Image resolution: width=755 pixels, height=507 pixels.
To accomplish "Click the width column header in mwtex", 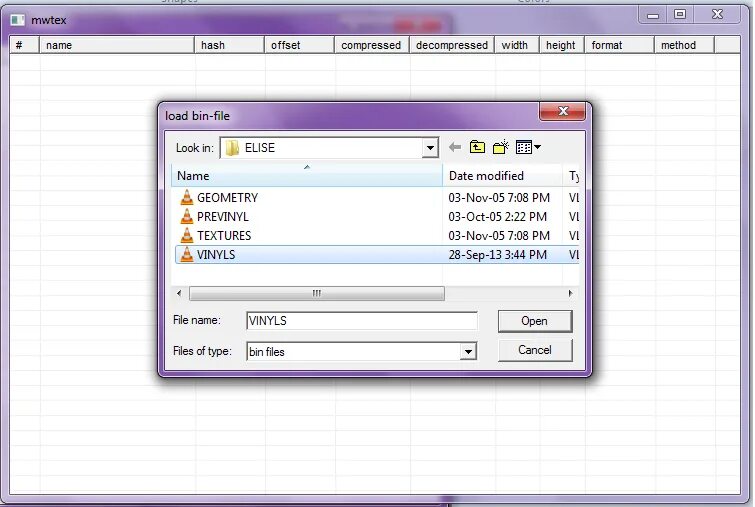I will (x=517, y=45).
